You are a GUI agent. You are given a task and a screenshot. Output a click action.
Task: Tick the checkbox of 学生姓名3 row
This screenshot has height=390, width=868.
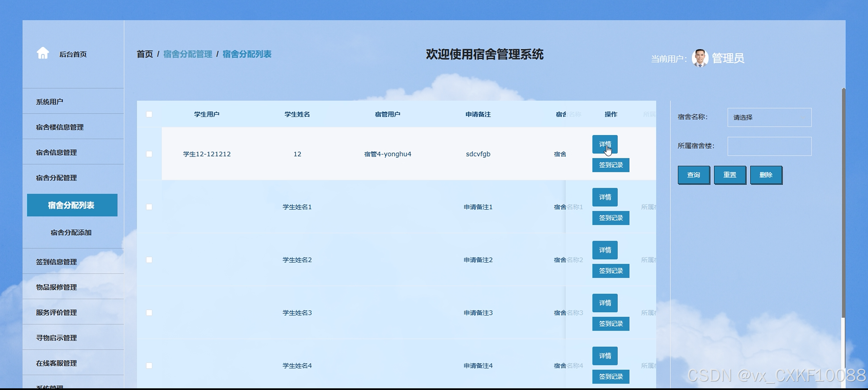click(x=149, y=313)
